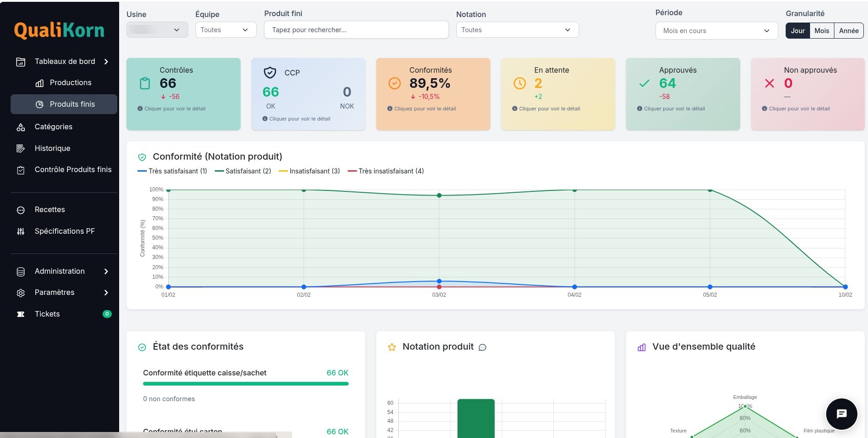Expand the Période selector showing 'Mois en cours'
Screen dimensions: 868x438
click(716, 30)
